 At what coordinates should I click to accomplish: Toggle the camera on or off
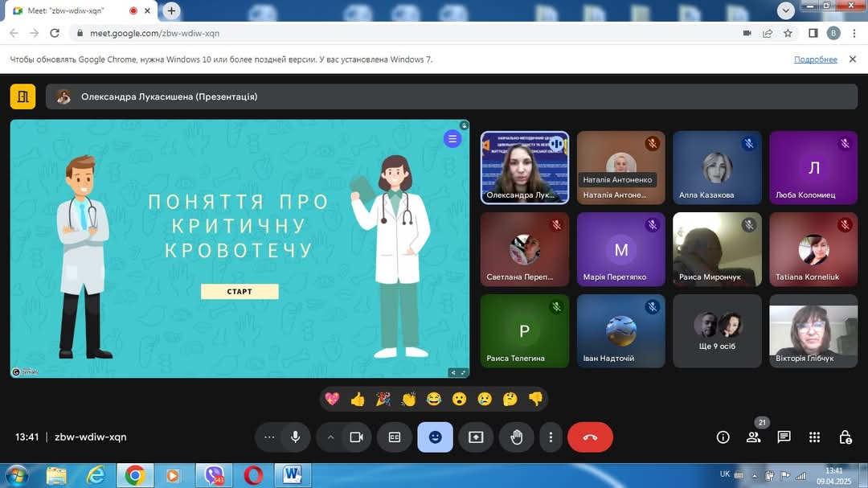tap(356, 437)
